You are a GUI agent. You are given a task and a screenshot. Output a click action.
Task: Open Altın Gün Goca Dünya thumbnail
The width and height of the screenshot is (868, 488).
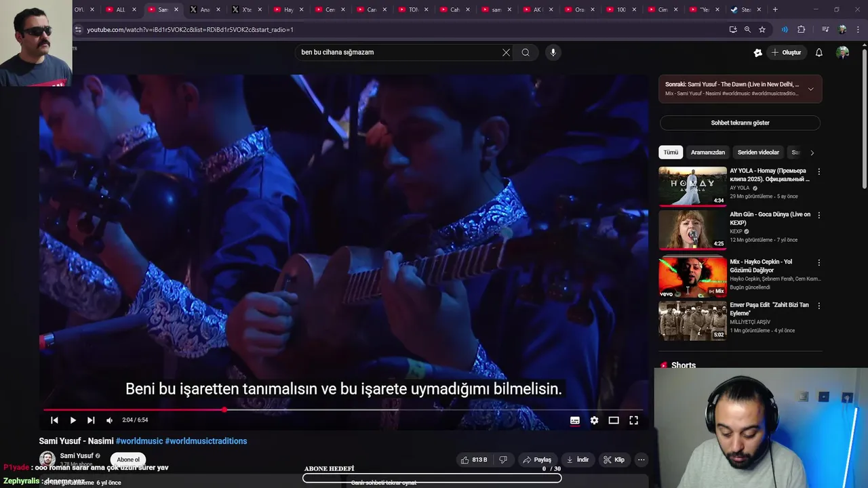(x=692, y=229)
